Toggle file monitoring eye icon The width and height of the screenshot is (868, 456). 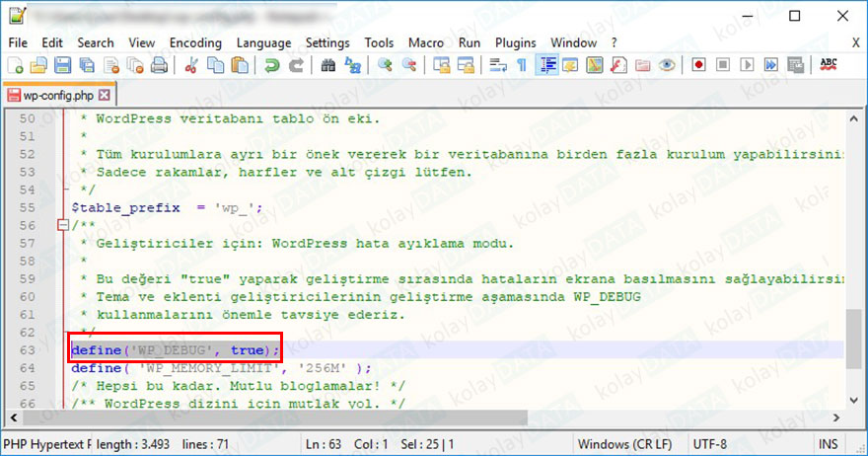[667, 65]
